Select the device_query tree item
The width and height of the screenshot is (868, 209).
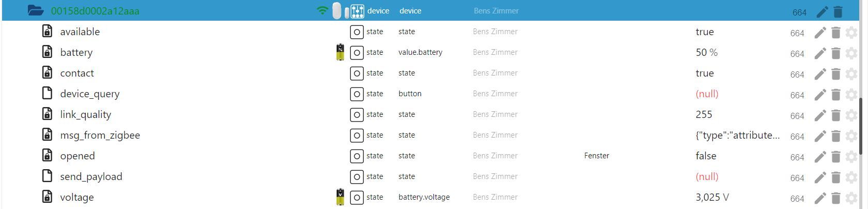point(90,94)
